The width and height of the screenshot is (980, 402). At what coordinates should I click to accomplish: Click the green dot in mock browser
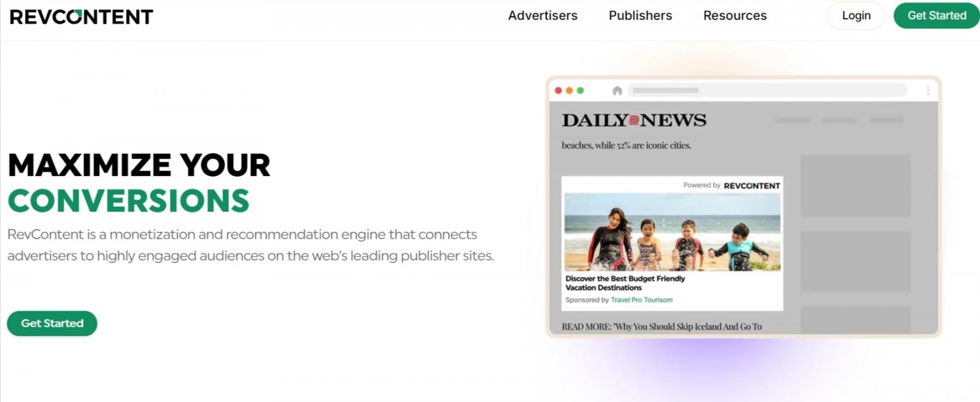tap(580, 90)
